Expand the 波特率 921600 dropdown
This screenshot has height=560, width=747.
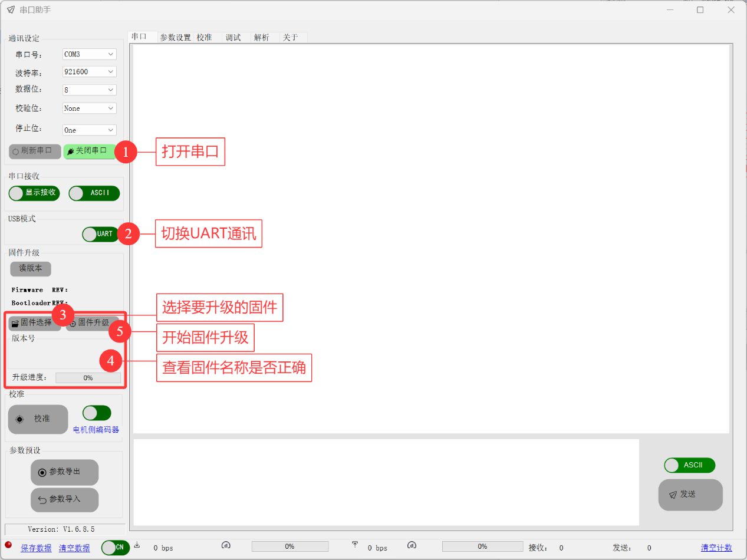click(89, 72)
